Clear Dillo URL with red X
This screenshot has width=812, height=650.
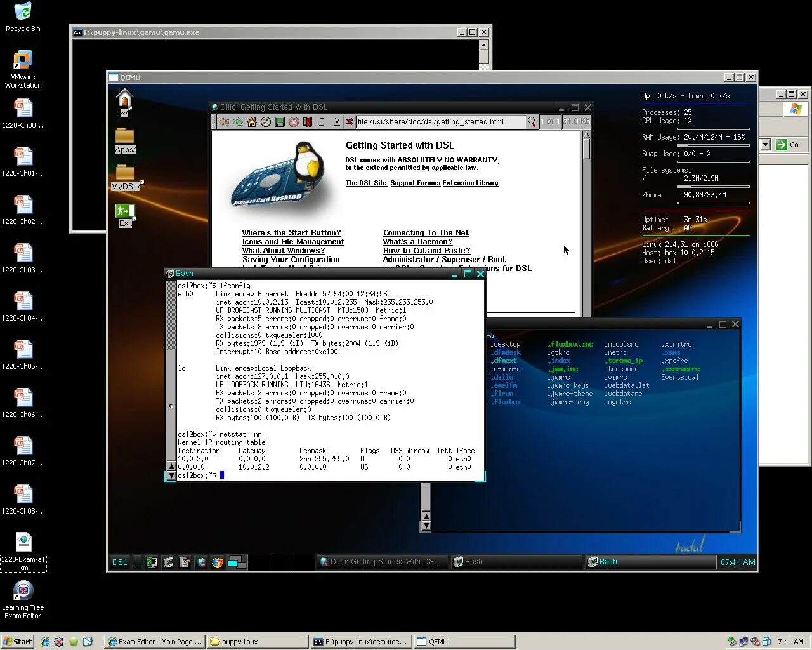pos(350,122)
